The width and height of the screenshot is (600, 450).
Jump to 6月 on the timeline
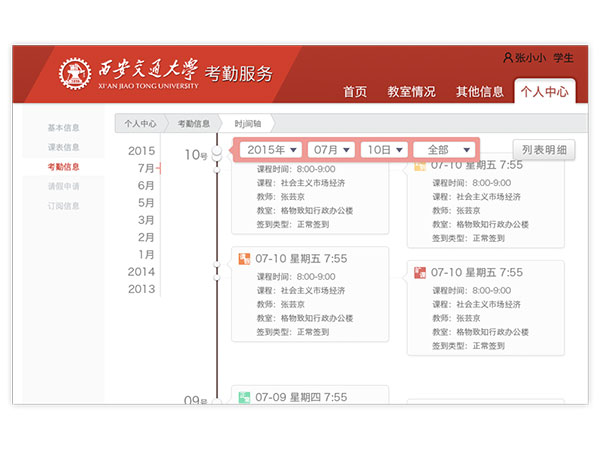[146, 185]
